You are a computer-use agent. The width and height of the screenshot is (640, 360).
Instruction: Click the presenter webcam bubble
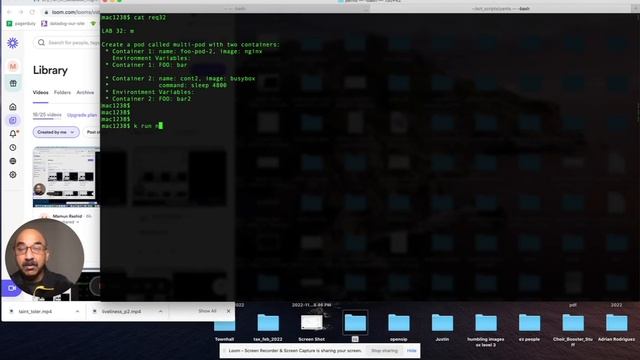[44, 258]
